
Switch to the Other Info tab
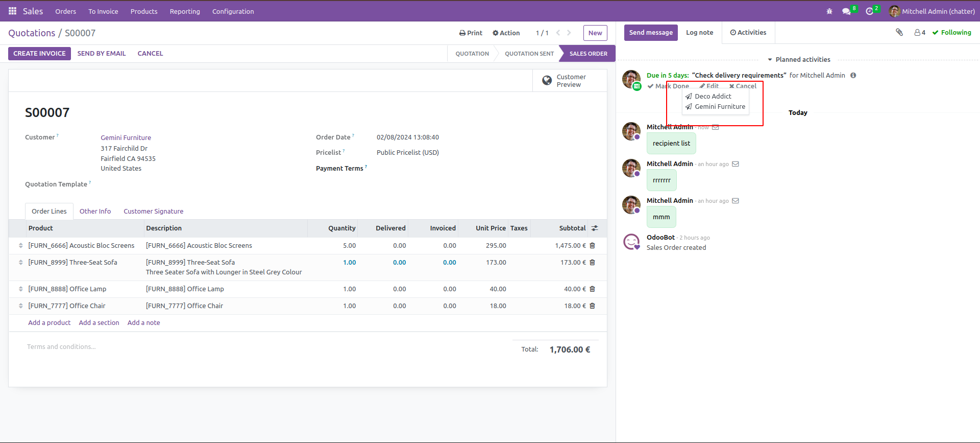click(x=95, y=212)
